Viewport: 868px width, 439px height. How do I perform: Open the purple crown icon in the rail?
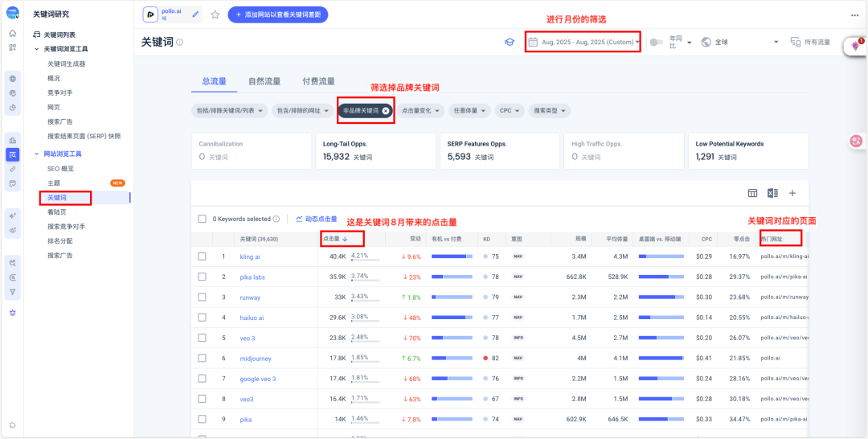[13, 313]
